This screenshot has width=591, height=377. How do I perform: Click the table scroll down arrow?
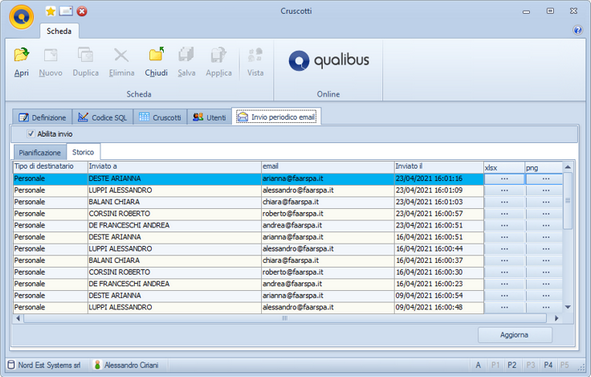point(568,307)
